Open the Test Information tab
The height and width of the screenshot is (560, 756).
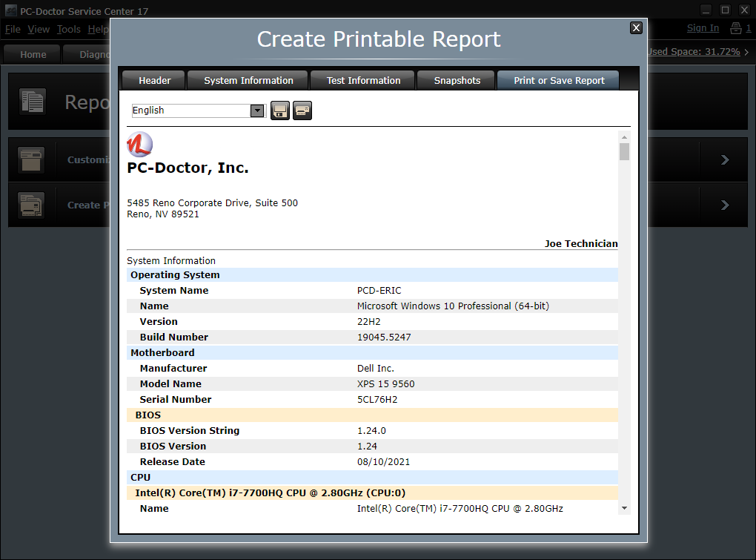(362, 79)
